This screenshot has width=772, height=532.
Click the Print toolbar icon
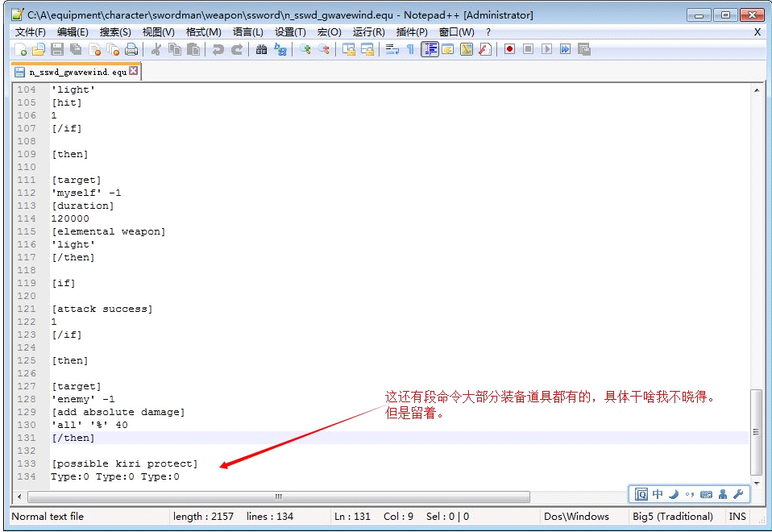tap(131, 50)
